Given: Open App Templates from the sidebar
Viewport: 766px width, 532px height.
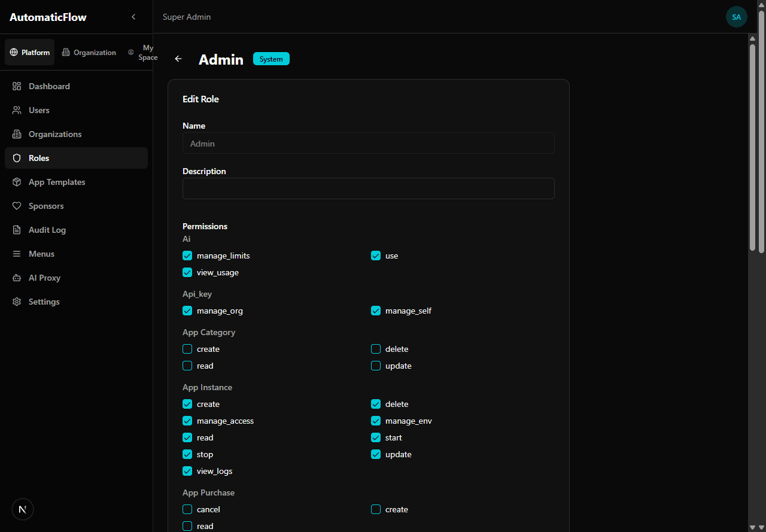Looking at the screenshot, I should (77, 182).
